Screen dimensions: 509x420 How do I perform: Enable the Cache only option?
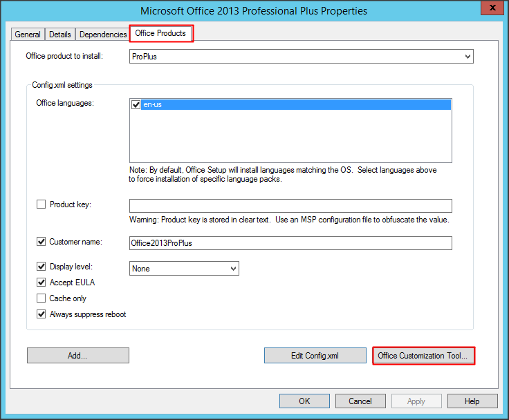coord(41,298)
